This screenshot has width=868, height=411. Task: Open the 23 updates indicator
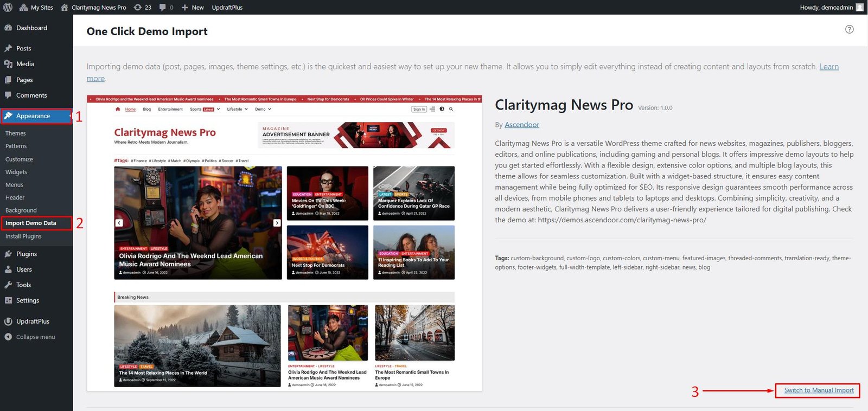[143, 8]
